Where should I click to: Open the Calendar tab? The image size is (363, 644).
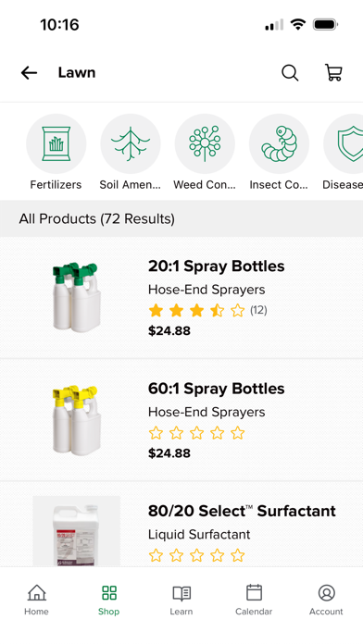tap(254, 601)
